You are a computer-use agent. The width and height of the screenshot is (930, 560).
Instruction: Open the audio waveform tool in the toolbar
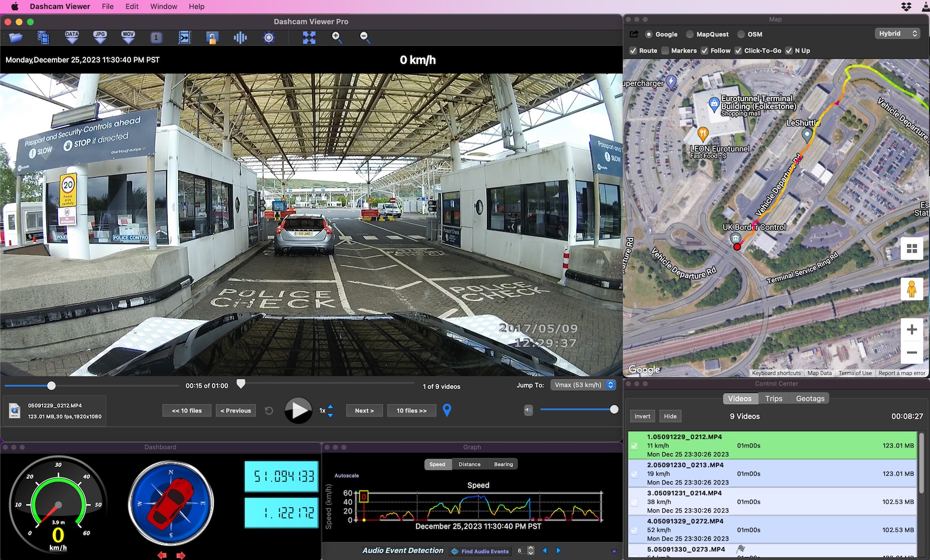(x=240, y=38)
